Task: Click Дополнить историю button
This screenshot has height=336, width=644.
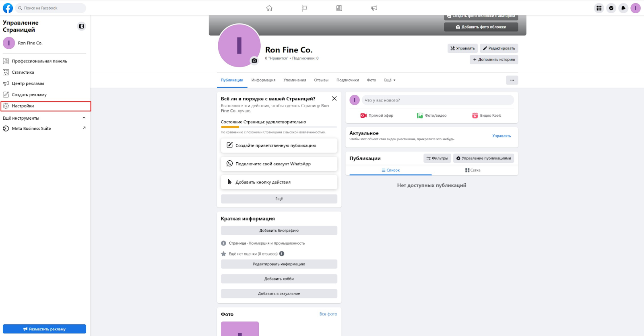Action: [494, 60]
